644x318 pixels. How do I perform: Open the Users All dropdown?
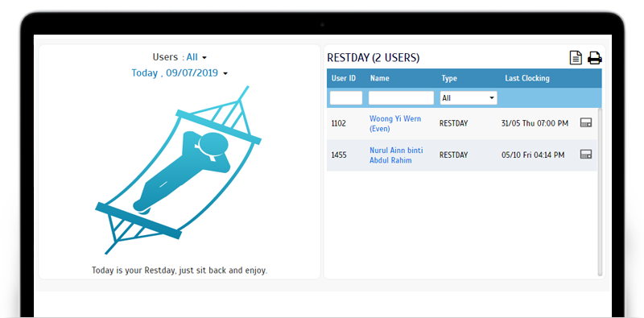pyautogui.click(x=196, y=57)
